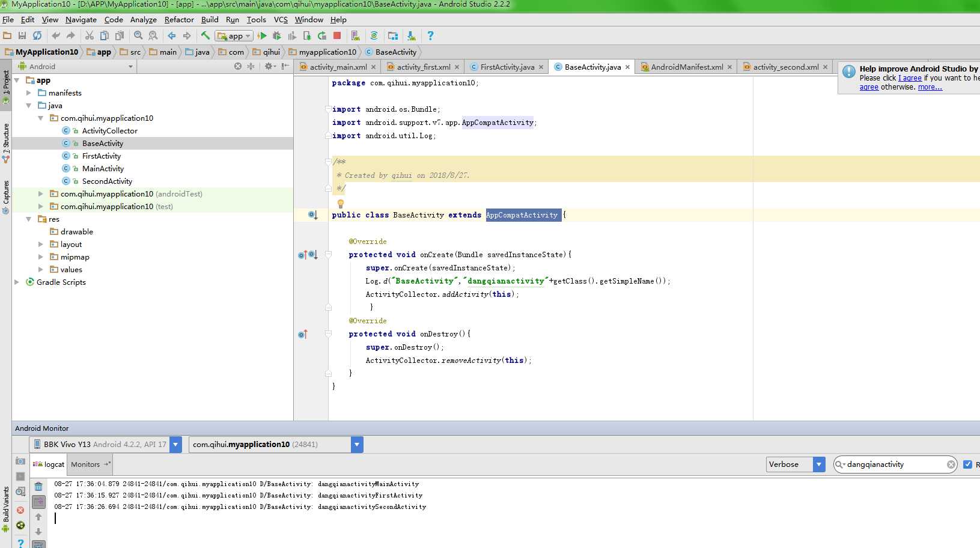
Task: Click the 'I agree' link in notification
Action: coord(910,78)
